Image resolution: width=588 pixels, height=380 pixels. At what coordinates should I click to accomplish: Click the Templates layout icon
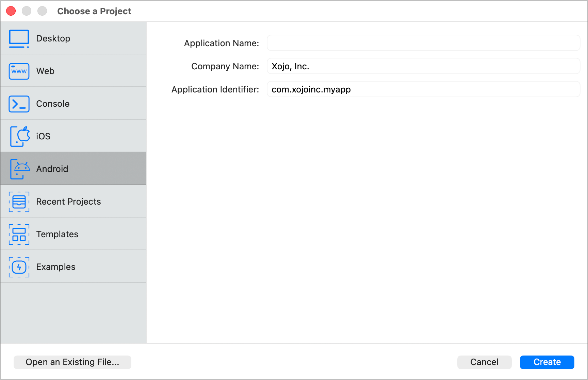click(19, 234)
